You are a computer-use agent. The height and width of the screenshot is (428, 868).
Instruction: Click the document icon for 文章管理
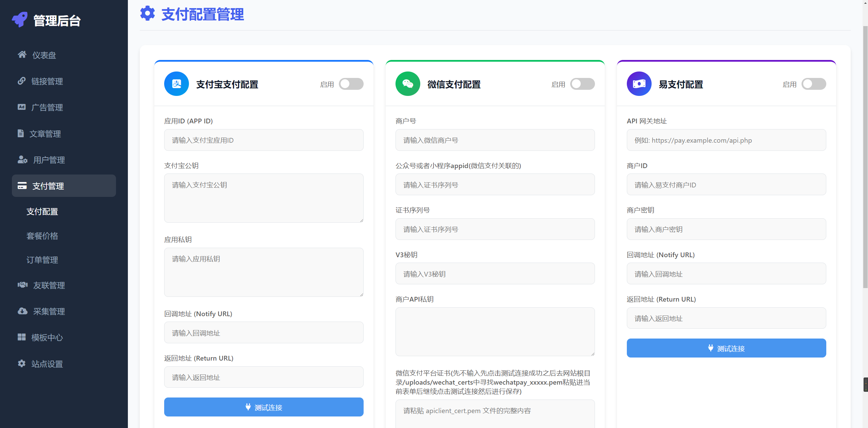(x=21, y=133)
